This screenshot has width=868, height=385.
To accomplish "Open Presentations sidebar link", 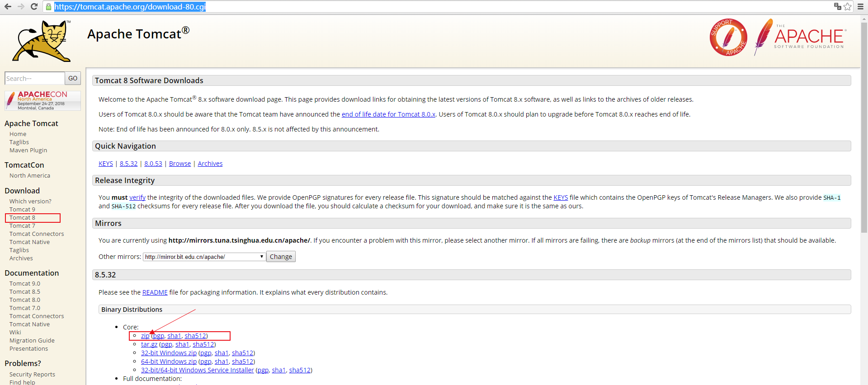I will [x=28, y=348].
